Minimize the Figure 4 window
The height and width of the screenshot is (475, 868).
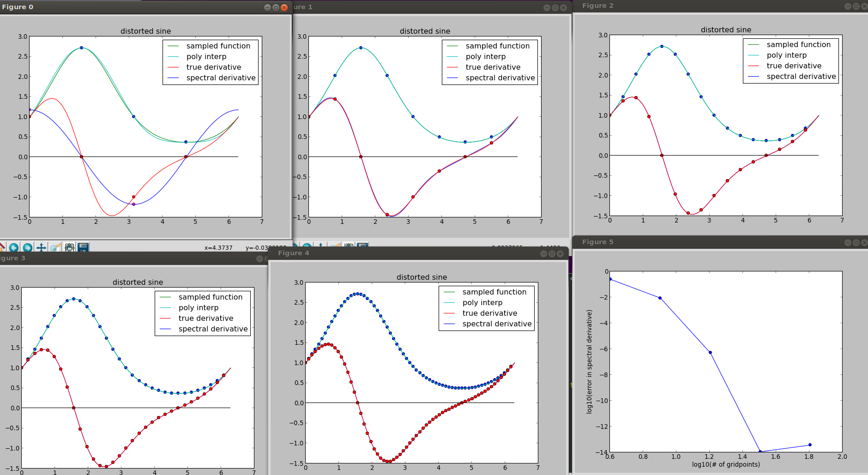[543, 253]
